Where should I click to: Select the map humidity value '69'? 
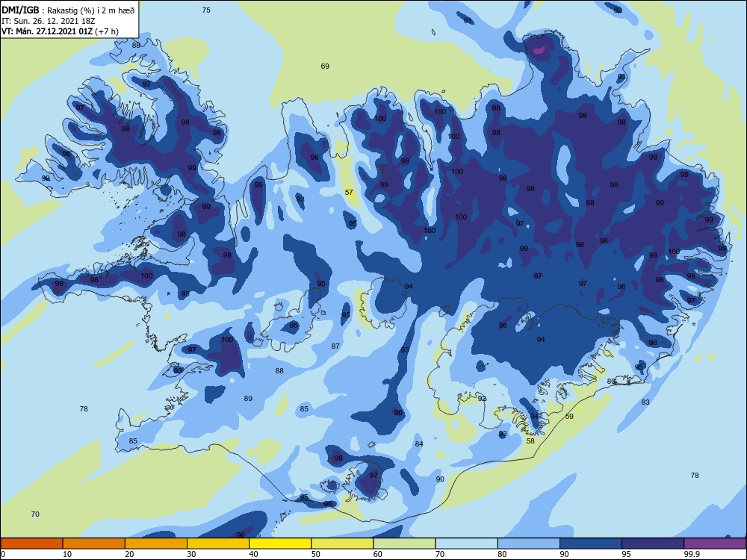coord(325,66)
